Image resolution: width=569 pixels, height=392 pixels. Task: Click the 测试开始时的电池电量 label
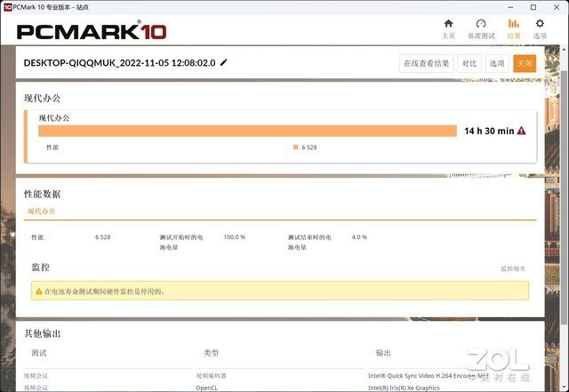click(181, 242)
